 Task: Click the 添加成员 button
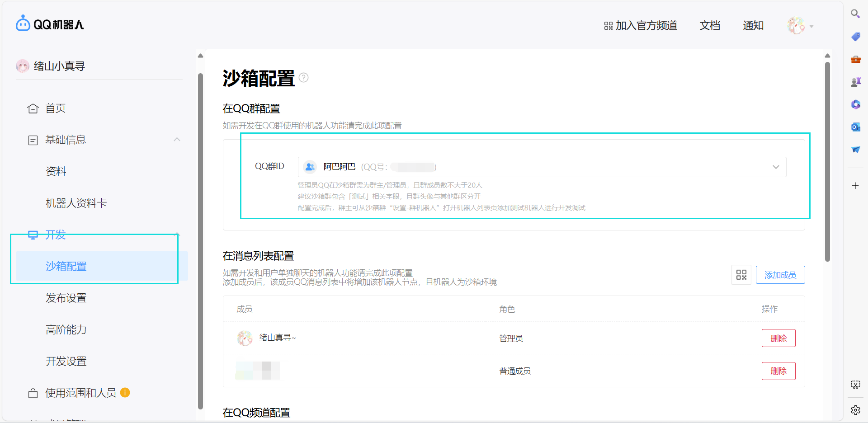[780, 275]
